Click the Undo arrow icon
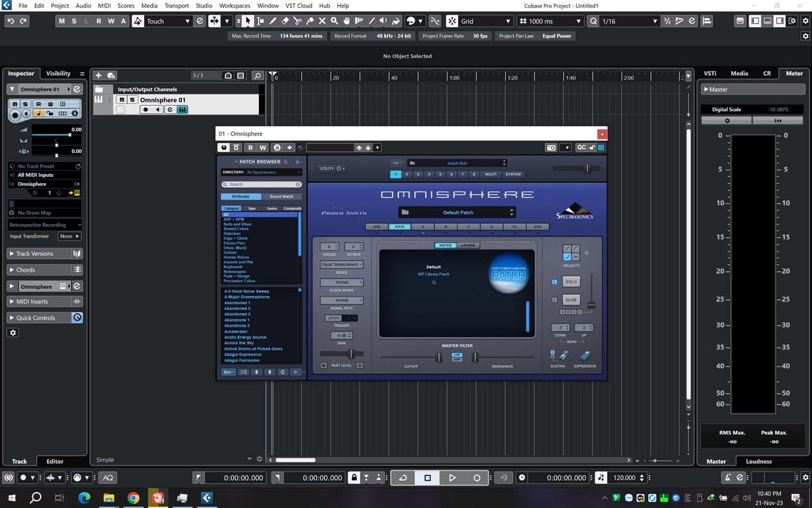Viewport: 812px width, 508px height. tap(10, 21)
